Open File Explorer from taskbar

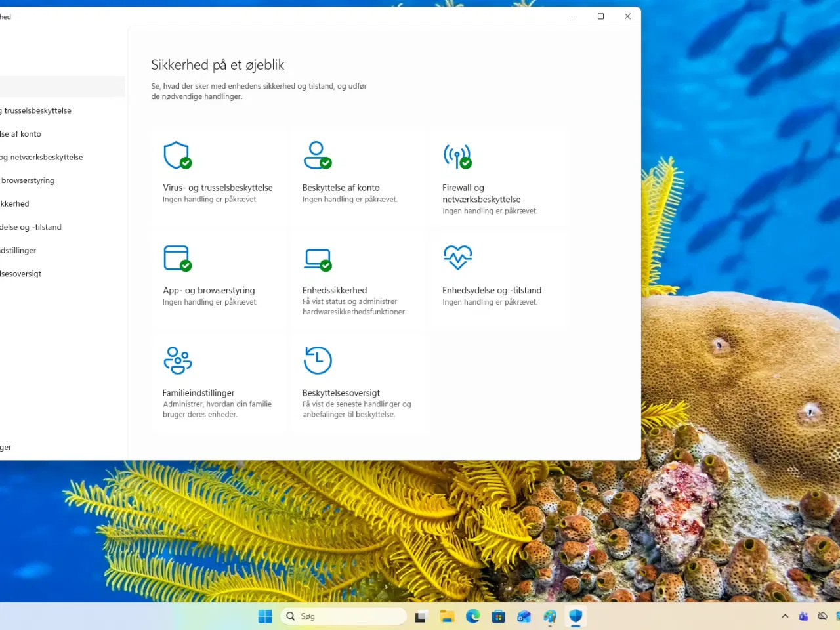coord(447,616)
